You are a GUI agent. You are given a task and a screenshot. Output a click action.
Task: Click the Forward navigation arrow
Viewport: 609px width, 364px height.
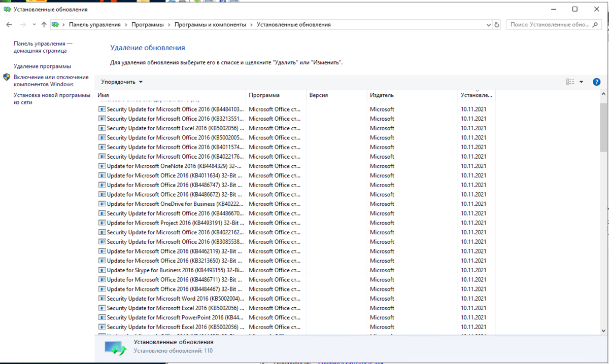(23, 24)
